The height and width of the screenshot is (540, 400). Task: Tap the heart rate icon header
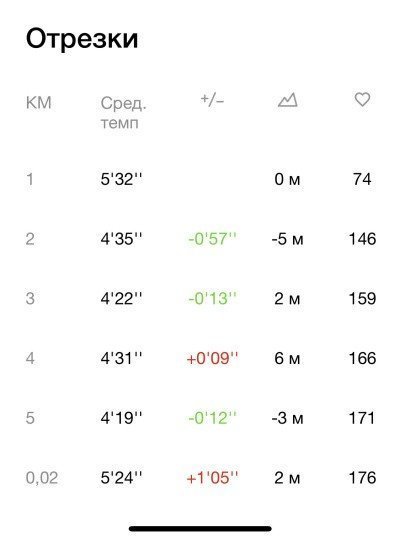pyautogui.click(x=362, y=100)
